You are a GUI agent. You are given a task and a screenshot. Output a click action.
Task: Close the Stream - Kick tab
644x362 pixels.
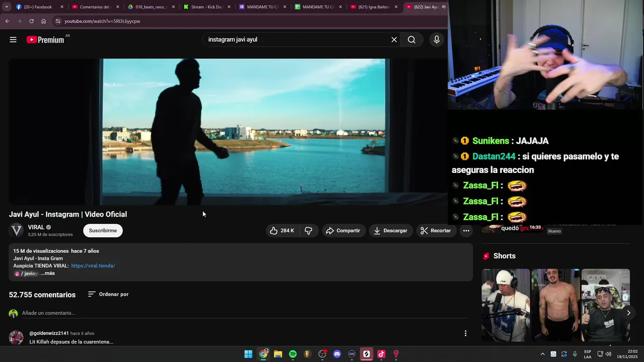(229, 7)
